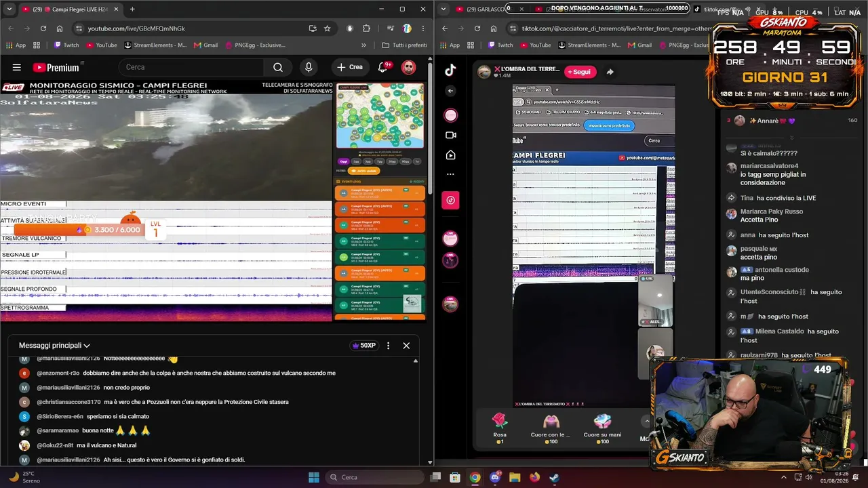The image size is (868, 488).
Task: Share the TikTok live with arrow icon
Action: 610,72
